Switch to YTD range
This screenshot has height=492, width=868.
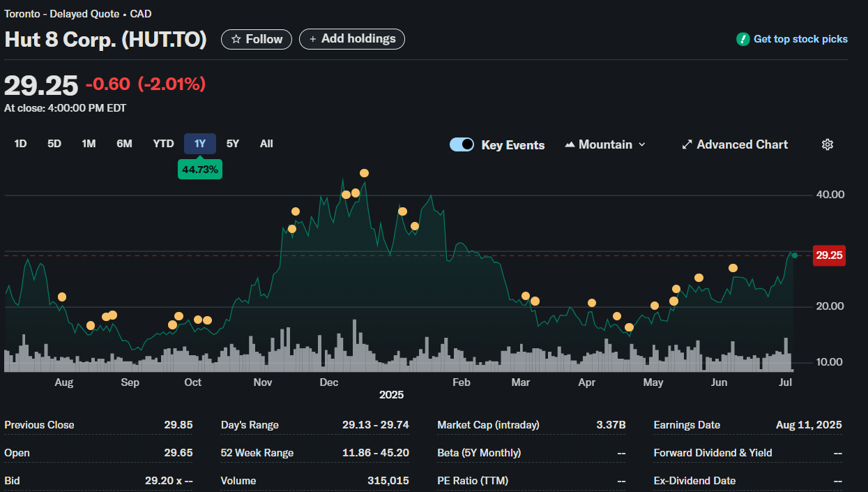point(163,144)
